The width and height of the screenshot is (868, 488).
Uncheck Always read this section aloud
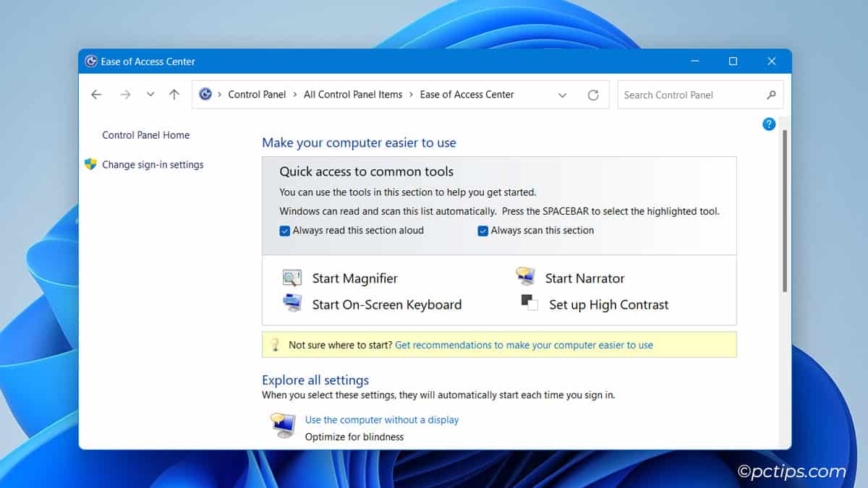(x=285, y=230)
